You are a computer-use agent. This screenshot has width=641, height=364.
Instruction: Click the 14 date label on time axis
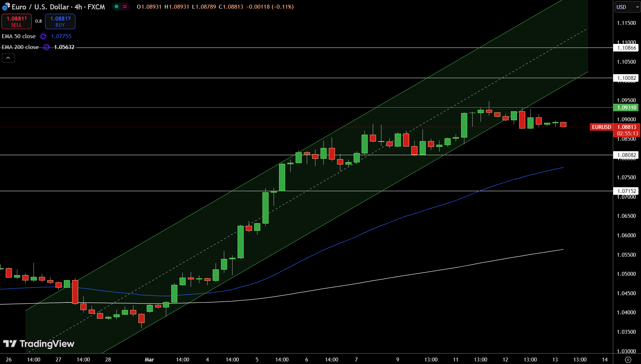(x=605, y=359)
